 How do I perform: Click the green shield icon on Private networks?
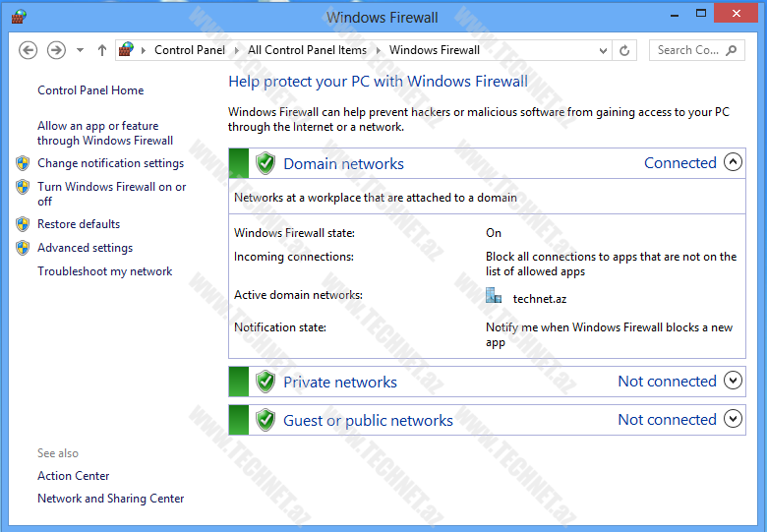265,382
